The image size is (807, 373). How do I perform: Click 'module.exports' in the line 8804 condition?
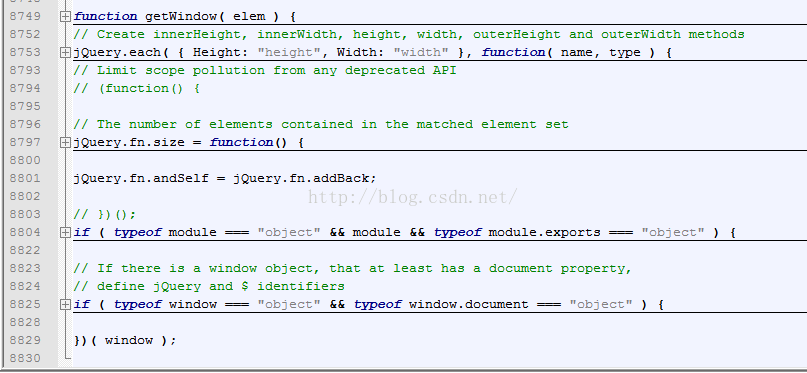[x=545, y=233]
